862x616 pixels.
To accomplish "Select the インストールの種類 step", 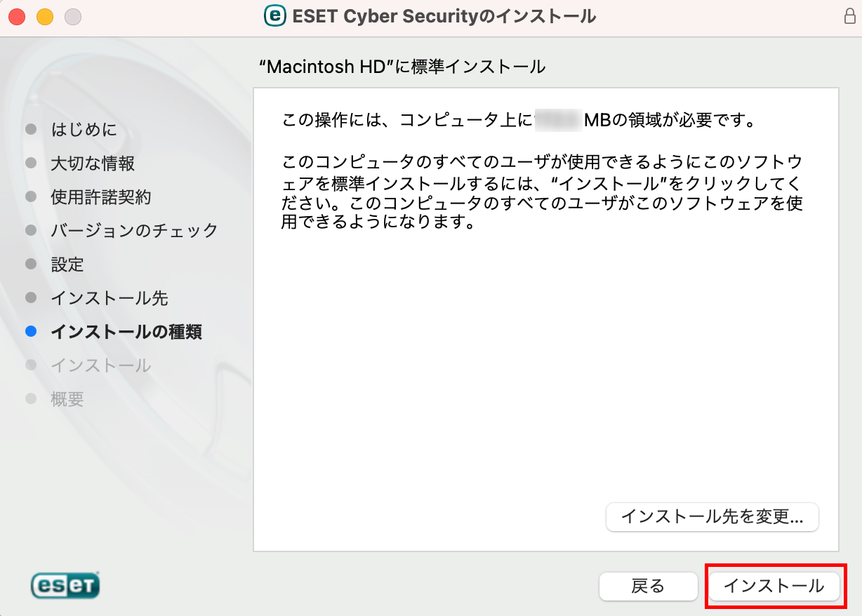I will 126,332.
